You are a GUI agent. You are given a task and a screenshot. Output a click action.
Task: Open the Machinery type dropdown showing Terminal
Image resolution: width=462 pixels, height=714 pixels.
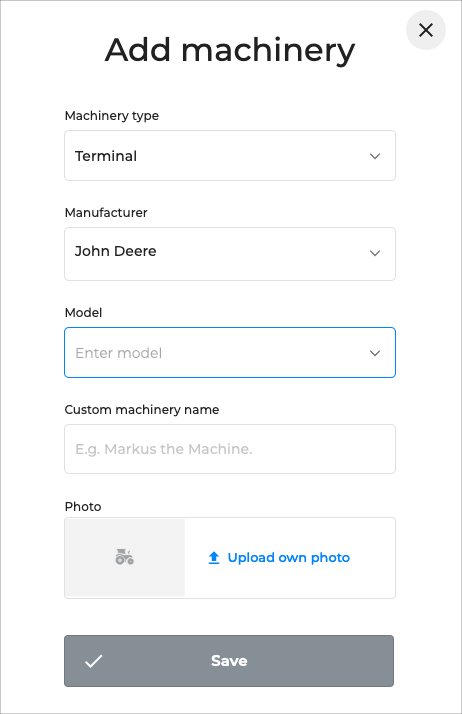click(x=230, y=156)
